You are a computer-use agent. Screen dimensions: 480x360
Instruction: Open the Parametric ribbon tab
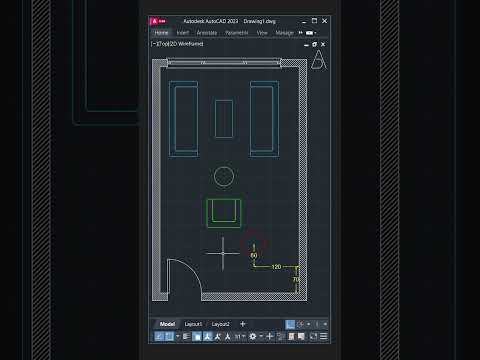[237, 33]
